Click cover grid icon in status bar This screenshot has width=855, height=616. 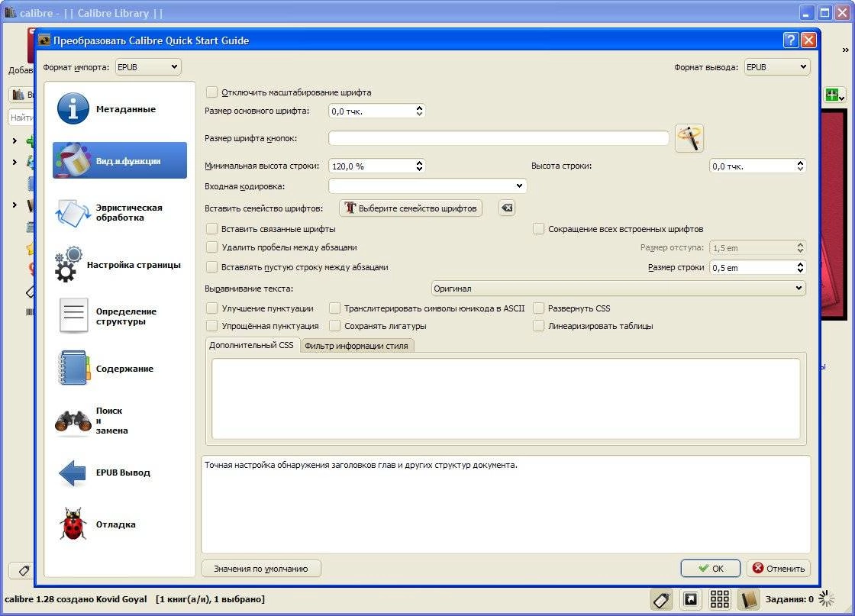(x=719, y=599)
